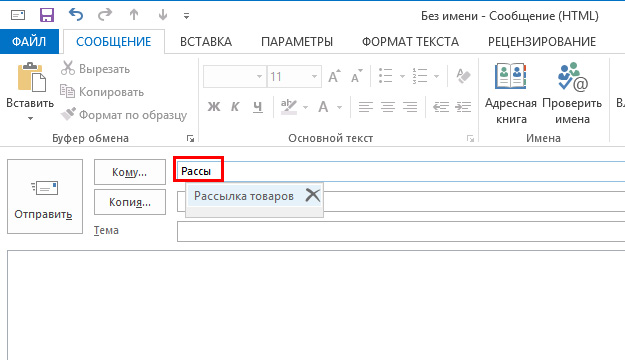Click the Save icon in quick access toolbar
This screenshot has height=360, width=625.
click(x=47, y=15)
